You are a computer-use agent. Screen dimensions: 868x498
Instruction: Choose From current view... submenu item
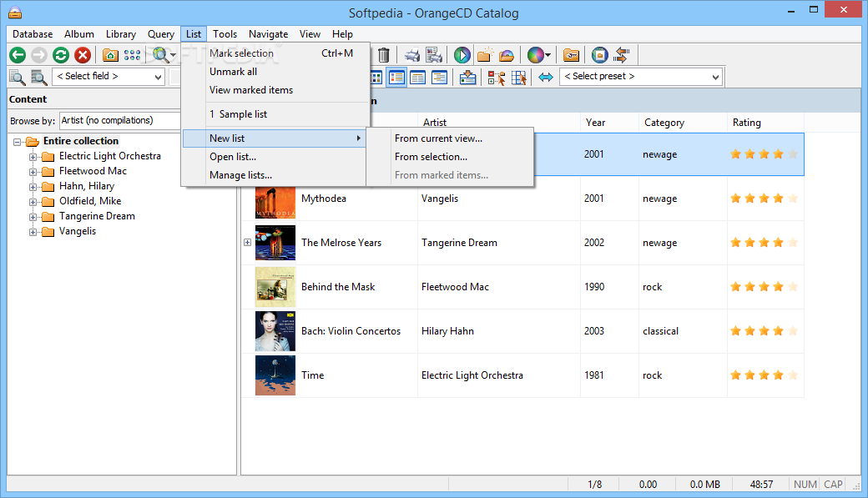[x=450, y=138]
